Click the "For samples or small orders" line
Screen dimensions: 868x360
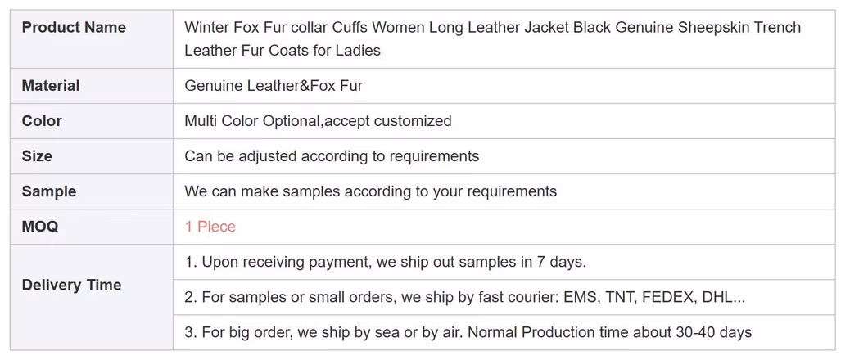[464, 297]
